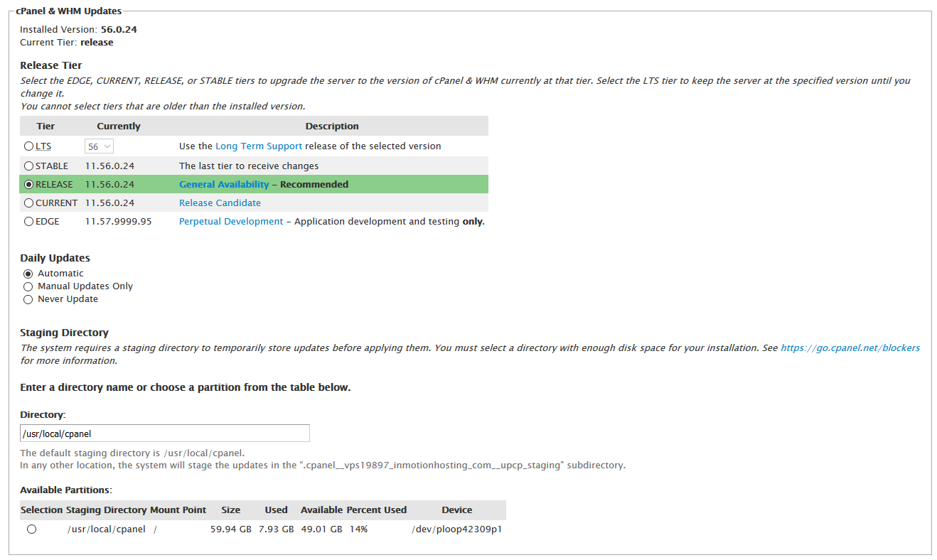Choose Automatic daily updates
937x560 pixels.
[x=28, y=274]
